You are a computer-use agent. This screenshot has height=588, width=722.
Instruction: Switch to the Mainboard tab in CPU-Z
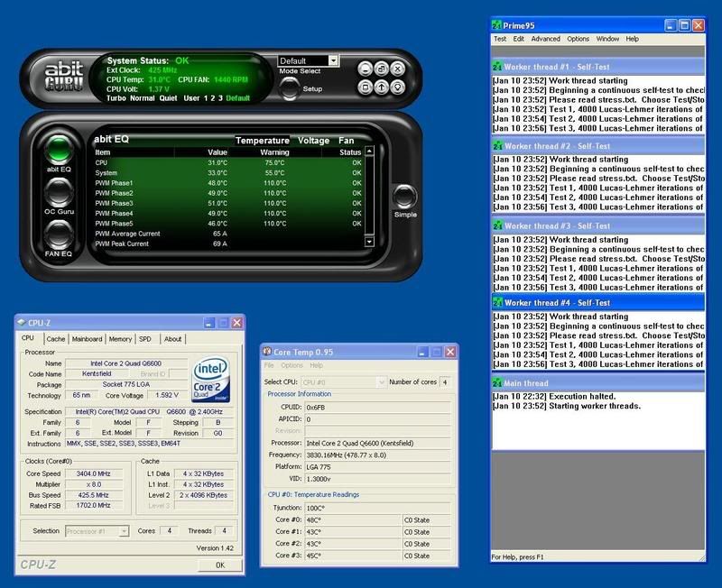(87, 339)
